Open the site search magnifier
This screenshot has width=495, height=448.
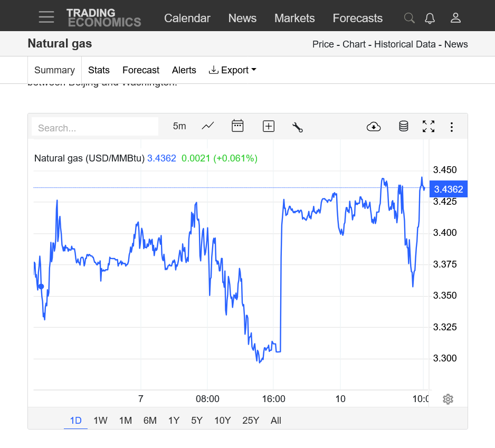[x=410, y=18]
